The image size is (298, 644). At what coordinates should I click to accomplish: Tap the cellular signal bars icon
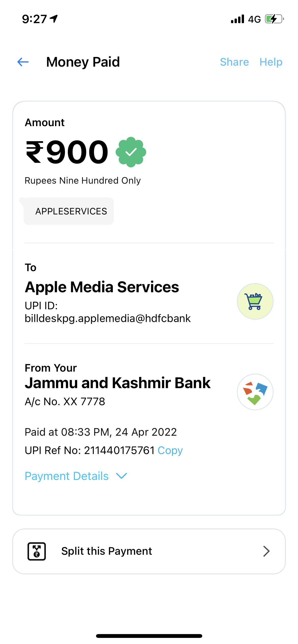[x=237, y=19]
